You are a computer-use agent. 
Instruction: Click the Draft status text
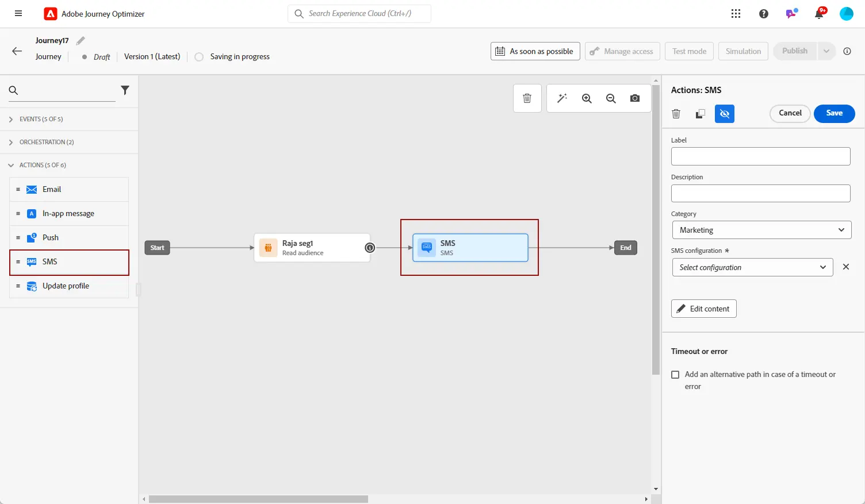102,57
